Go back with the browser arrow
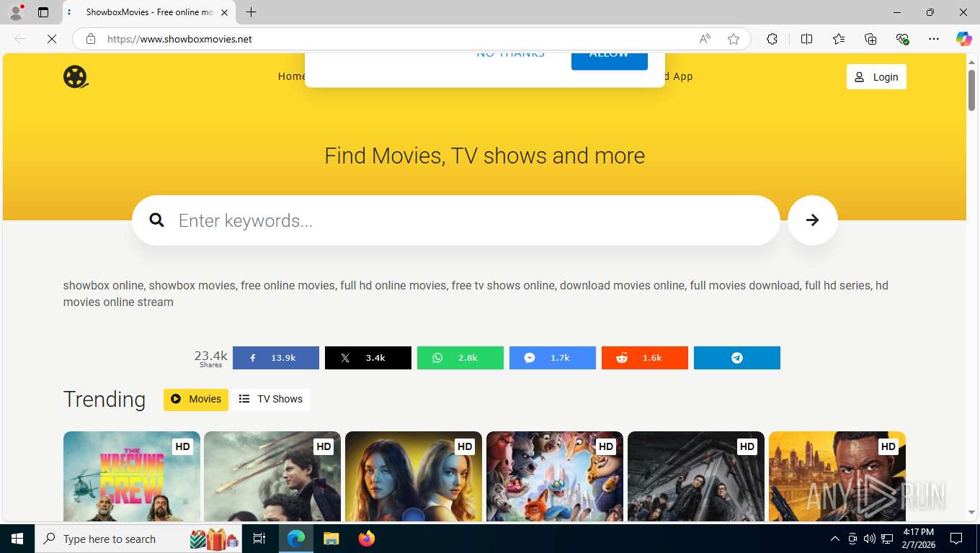The height and width of the screenshot is (553, 980). coord(20,39)
